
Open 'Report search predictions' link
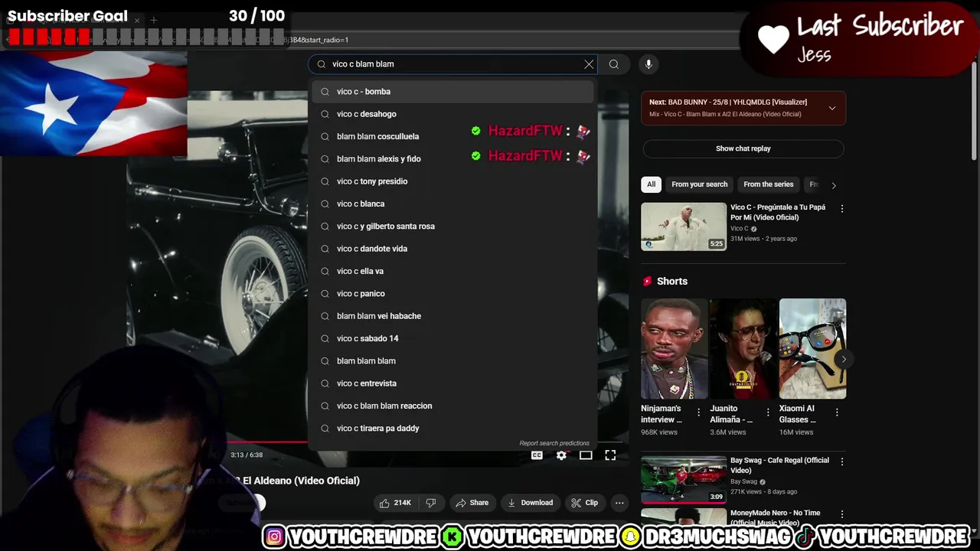pyautogui.click(x=554, y=443)
